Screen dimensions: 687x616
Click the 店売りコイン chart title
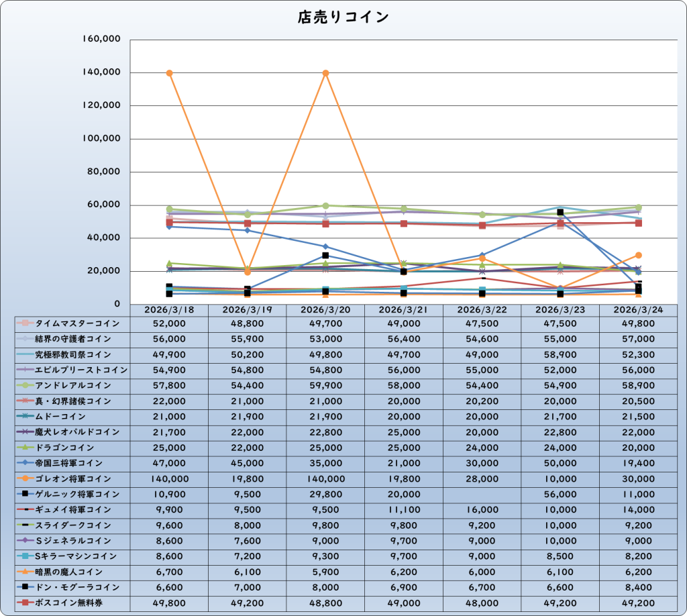click(x=343, y=17)
